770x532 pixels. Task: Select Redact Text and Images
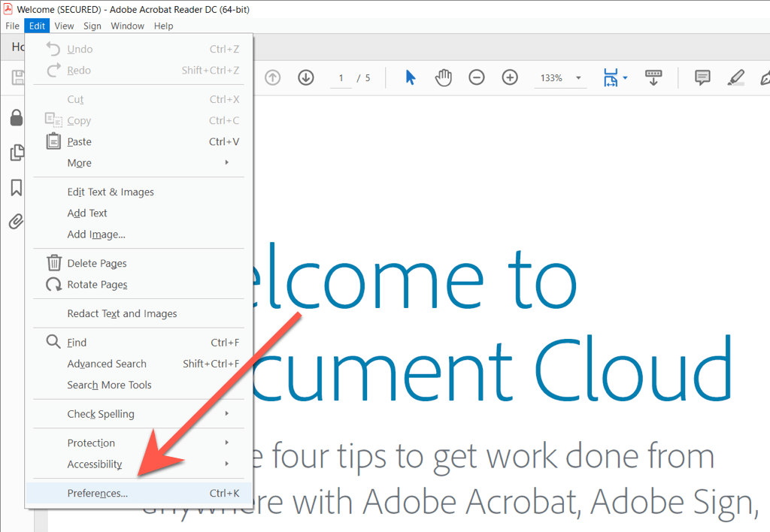(122, 313)
